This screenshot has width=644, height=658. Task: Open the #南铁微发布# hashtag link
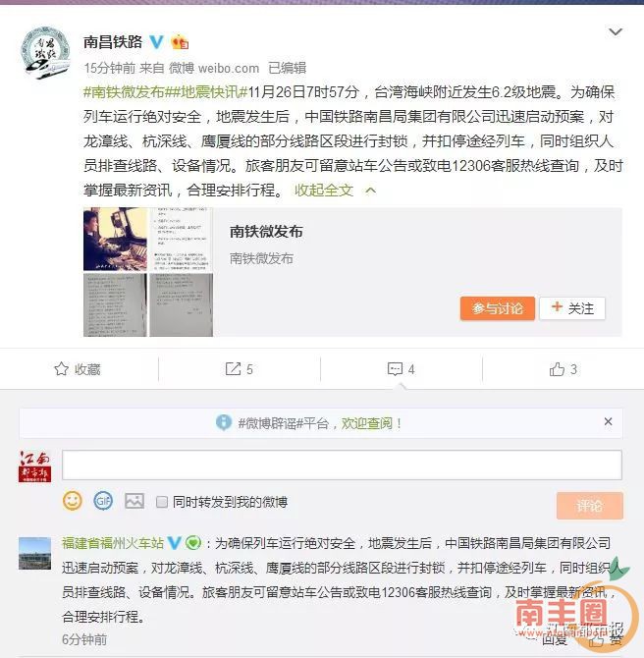(x=124, y=92)
